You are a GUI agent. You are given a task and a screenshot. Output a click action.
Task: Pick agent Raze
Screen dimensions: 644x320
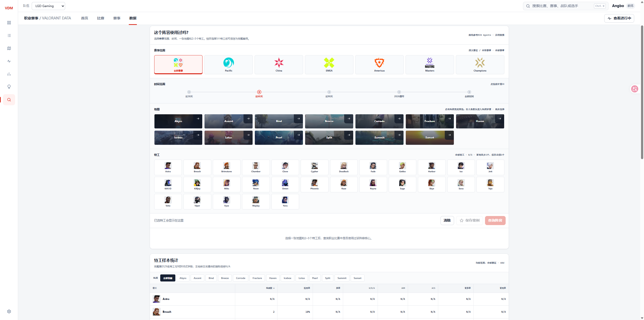(344, 185)
